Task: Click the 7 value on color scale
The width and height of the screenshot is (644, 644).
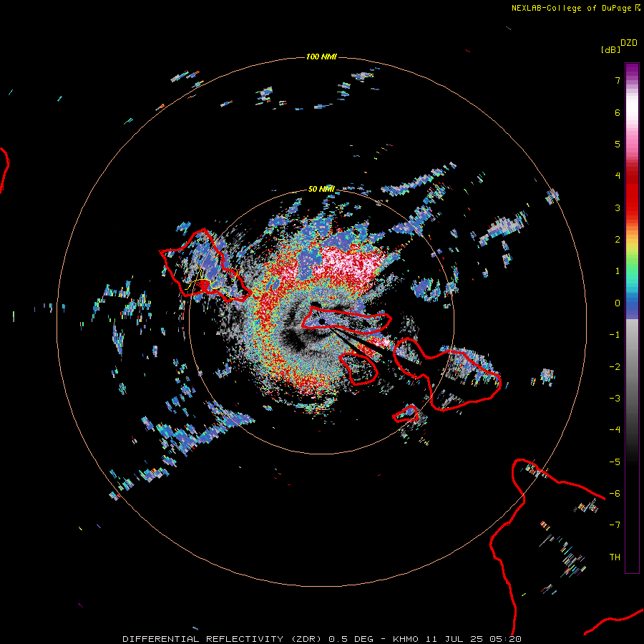Action: click(618, 80)
